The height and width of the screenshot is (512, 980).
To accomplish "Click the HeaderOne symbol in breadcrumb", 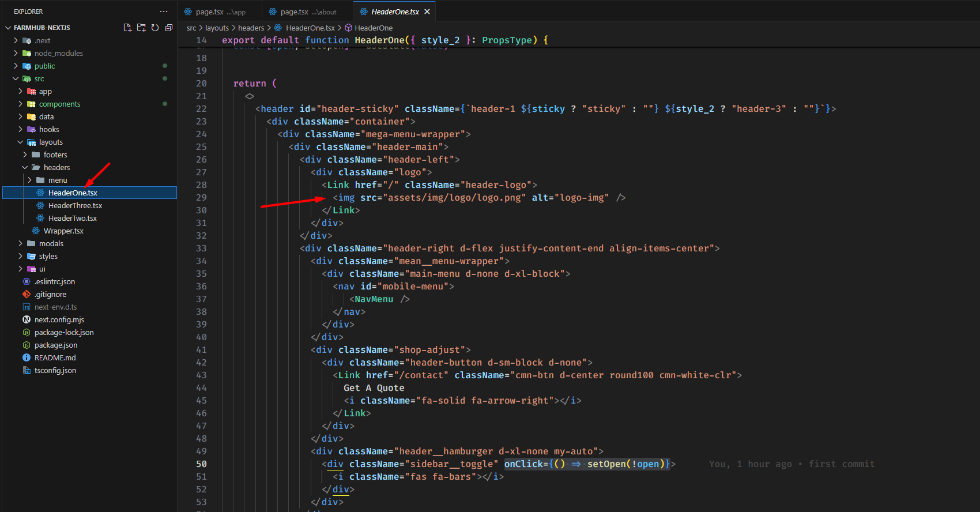I will (x=373, y=28).
